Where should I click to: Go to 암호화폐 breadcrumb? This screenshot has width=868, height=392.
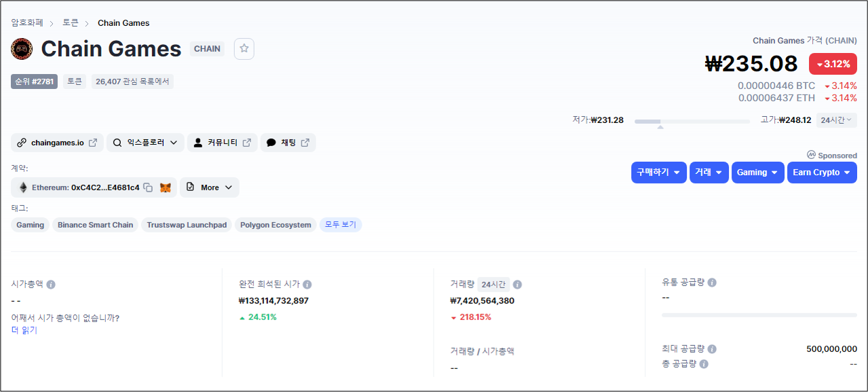point(27,23)
